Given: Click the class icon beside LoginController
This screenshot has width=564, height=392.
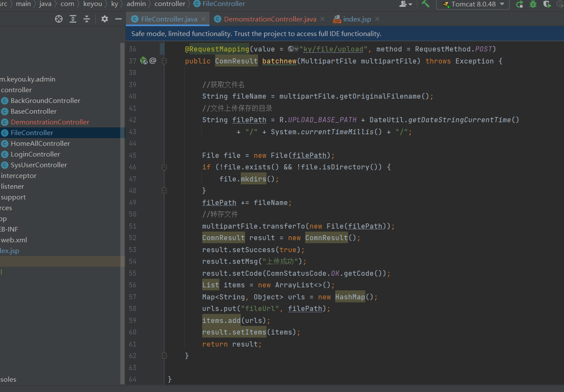Looking at the screenshot, I should 5,154.
